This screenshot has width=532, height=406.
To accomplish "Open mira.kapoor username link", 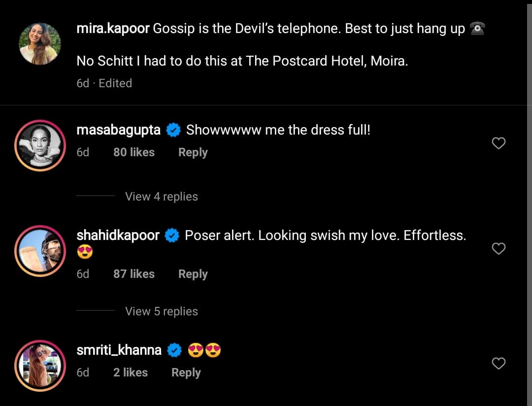I will 113,29.
